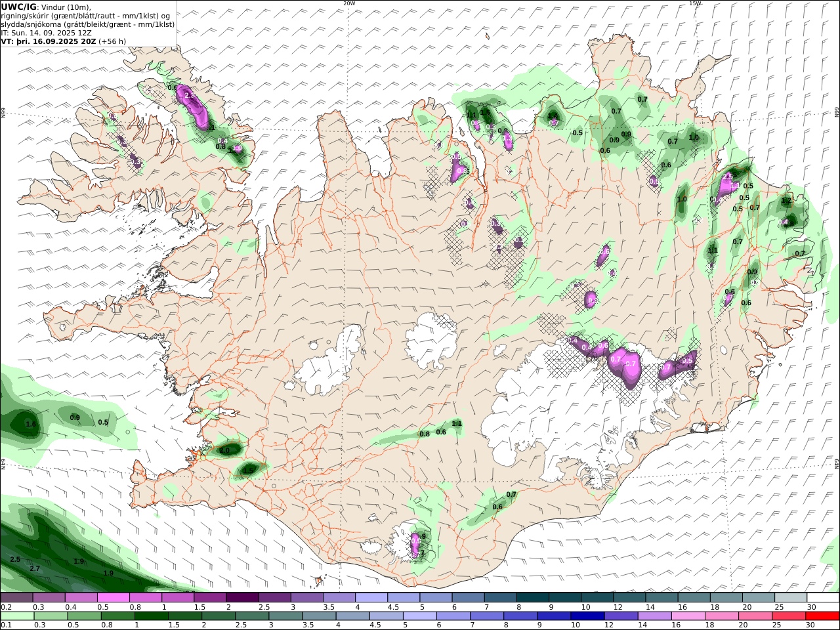
Task: Select the rain scale swatch between 7 and 8
Action: click(x=487, y=616)
